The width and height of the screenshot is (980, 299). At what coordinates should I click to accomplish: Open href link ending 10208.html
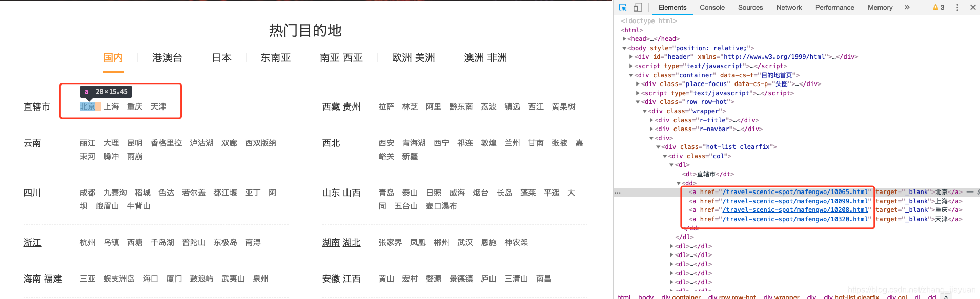click(x=795, y=210)
